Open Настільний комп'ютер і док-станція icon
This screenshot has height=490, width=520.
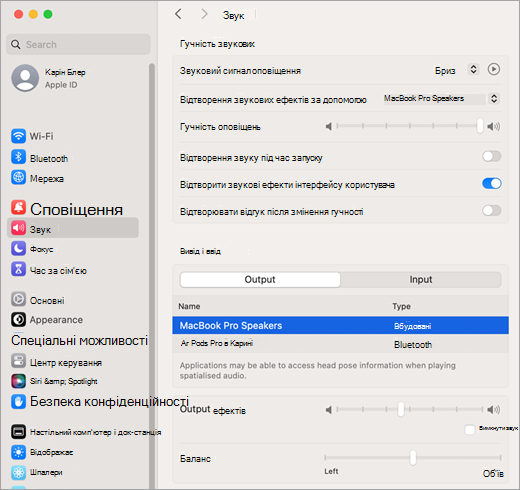18,432
